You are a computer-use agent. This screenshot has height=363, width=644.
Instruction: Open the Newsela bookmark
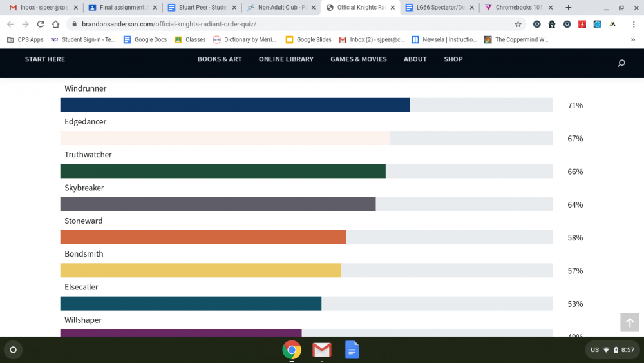[444, 39]
